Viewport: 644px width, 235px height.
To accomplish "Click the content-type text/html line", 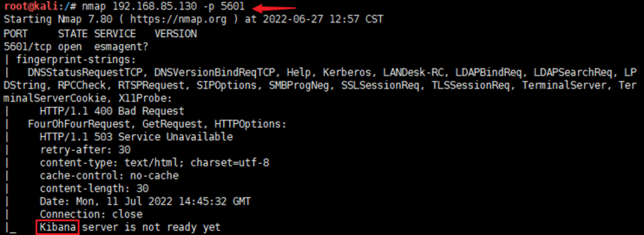I will (x=155, y=163).
